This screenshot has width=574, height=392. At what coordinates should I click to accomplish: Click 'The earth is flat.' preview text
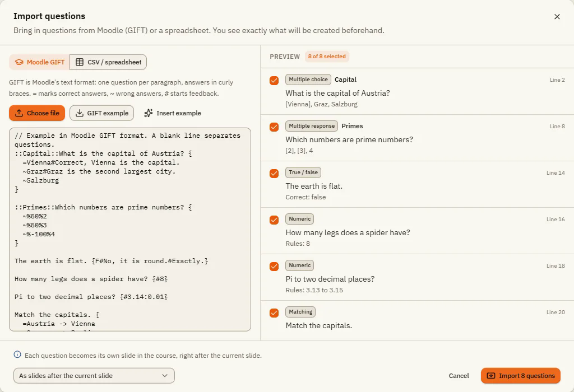point(314,186)
